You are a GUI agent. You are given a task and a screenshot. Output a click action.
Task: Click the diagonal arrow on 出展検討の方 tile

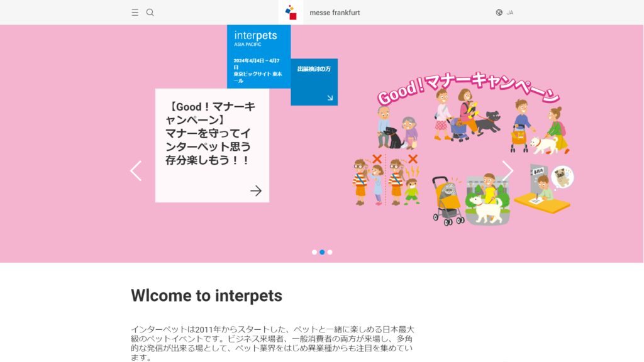point(330,97)
